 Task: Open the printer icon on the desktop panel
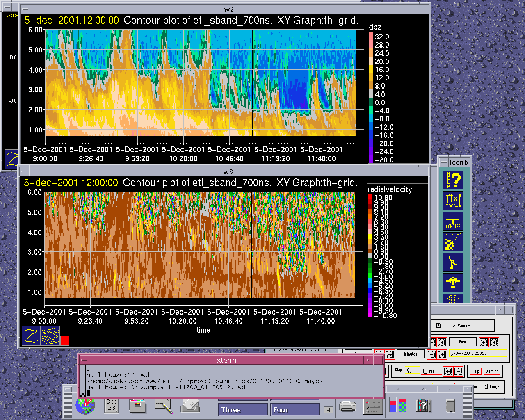tap(348, 406)
